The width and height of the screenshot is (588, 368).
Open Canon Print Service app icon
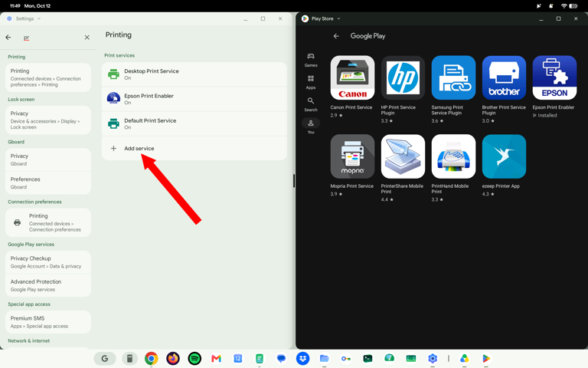click(352, 77)
